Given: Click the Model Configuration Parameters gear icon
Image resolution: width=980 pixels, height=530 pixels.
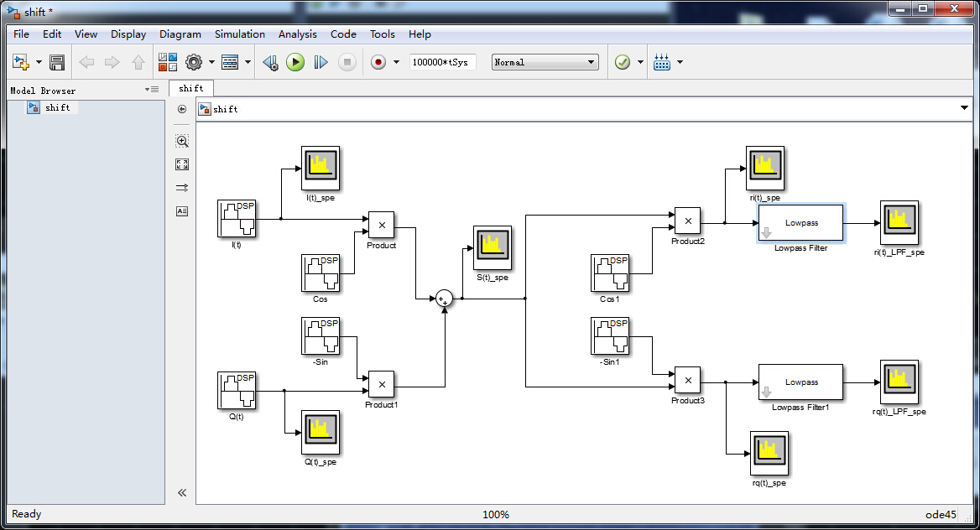Looking at the screenshot, I should point(194,62).
